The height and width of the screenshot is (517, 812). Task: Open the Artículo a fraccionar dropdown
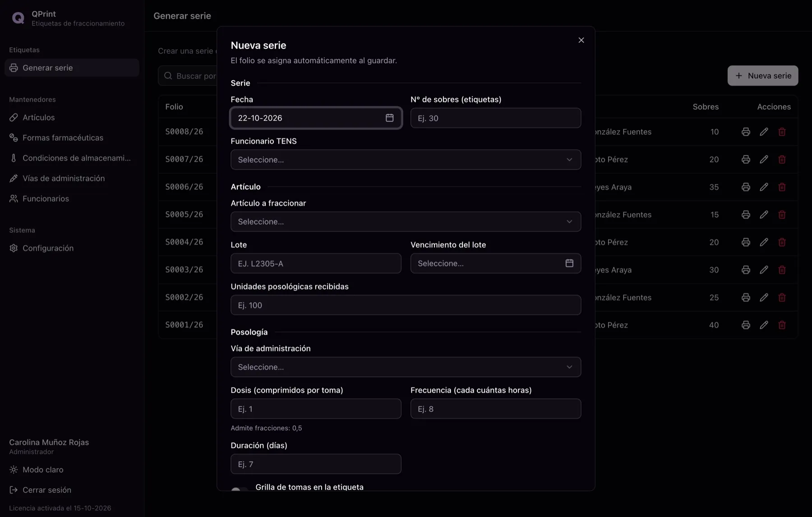coord(406,222)
